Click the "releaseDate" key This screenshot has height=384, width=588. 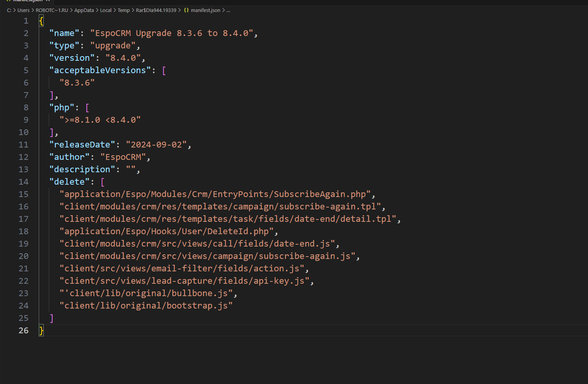tap(82, 145)
